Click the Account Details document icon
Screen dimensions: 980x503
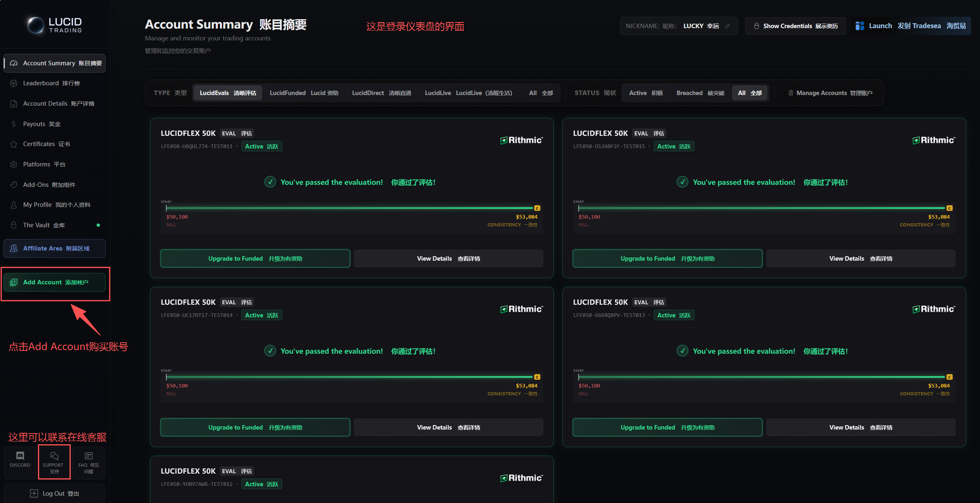pos(14,104)
